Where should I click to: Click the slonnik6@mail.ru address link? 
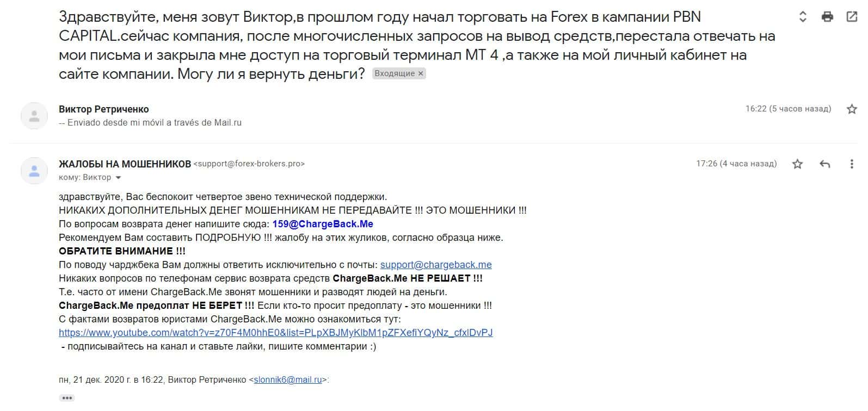[288, 380]
